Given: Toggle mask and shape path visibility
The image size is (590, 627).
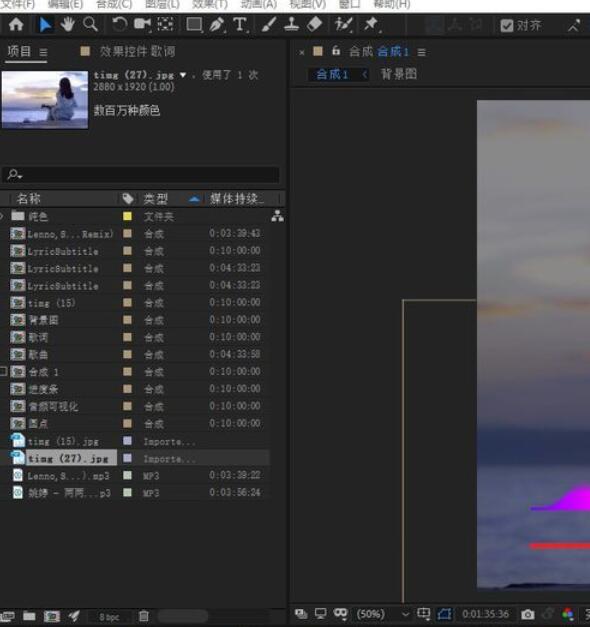Looking at the screenshot, I should (x=444, y=614).
